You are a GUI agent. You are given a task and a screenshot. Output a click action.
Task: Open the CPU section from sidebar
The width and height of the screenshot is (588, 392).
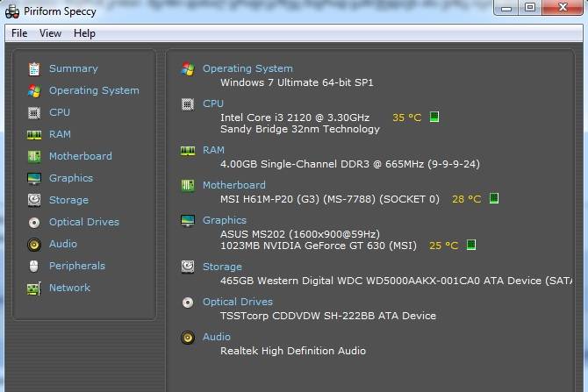(60, 112)
